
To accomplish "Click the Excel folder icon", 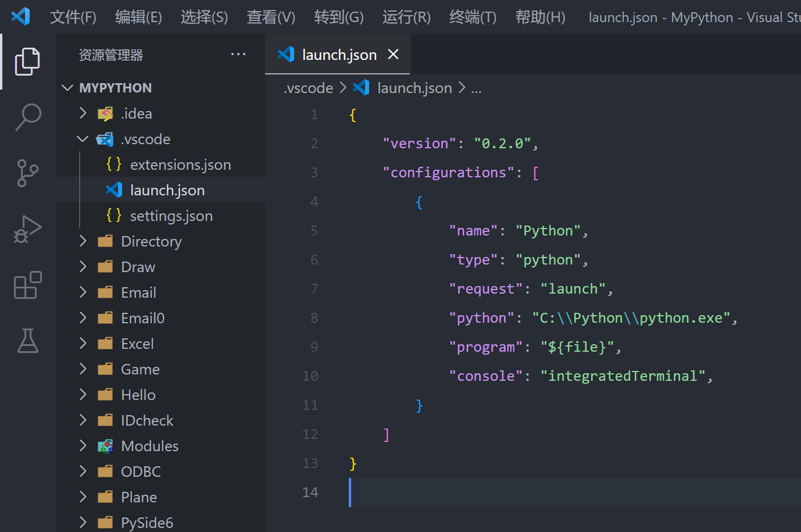I will (x=105, y=344).
